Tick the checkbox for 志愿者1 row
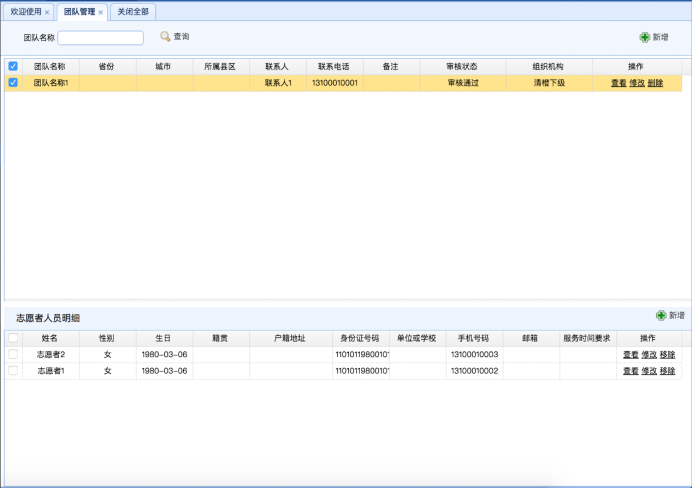The width and height of the screenshot is (693, 488). point(13,370)
